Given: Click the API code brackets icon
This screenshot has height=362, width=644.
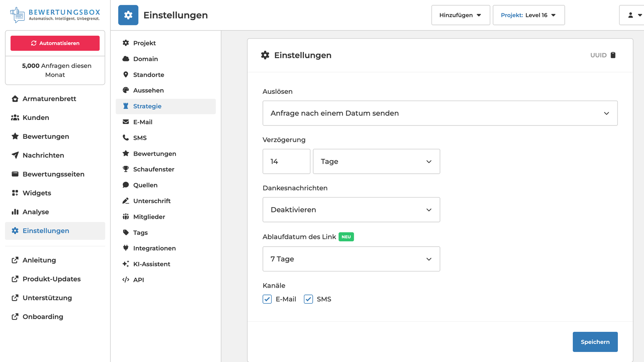Looking at the screenshot, I should tap(126, 280).
